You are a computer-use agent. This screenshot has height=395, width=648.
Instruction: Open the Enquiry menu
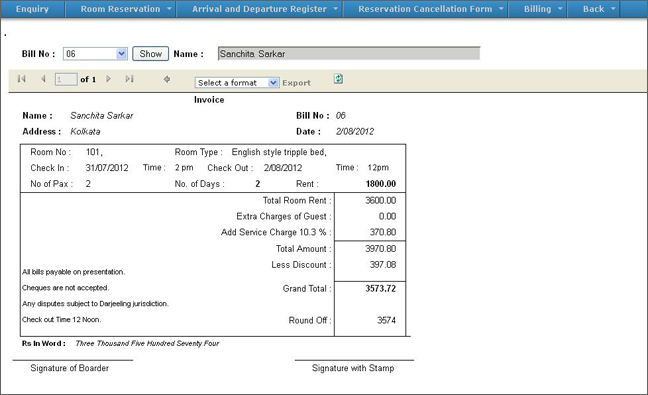32,9
